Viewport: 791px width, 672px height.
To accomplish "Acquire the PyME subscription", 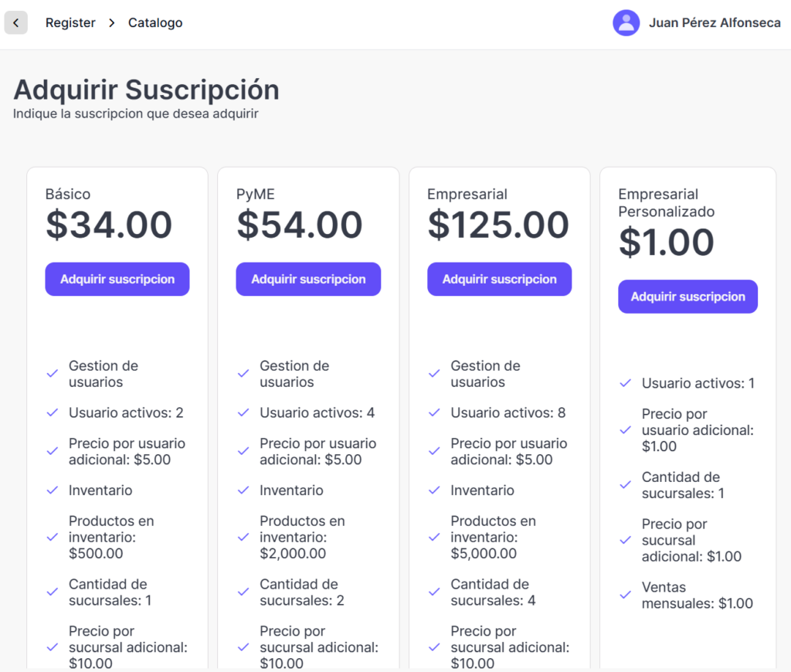I will click(308, 280).
